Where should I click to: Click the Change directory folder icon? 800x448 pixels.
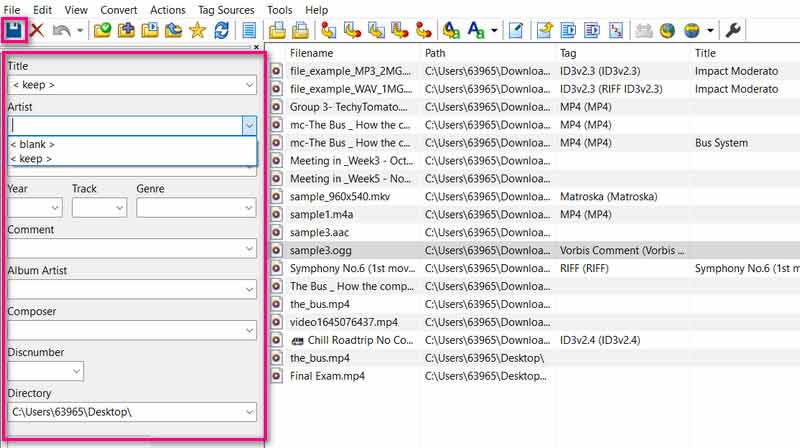tap(103, 31)
